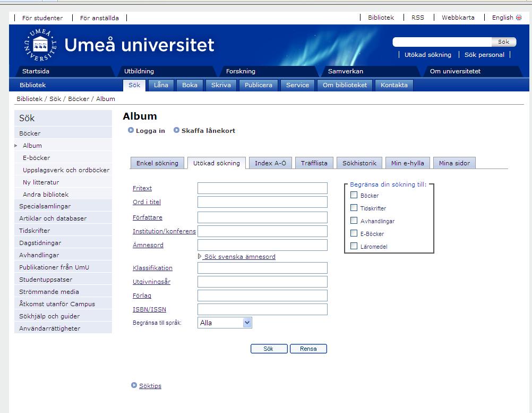
Task: Open the RSS link in top bar
Action: pos(418,18)
